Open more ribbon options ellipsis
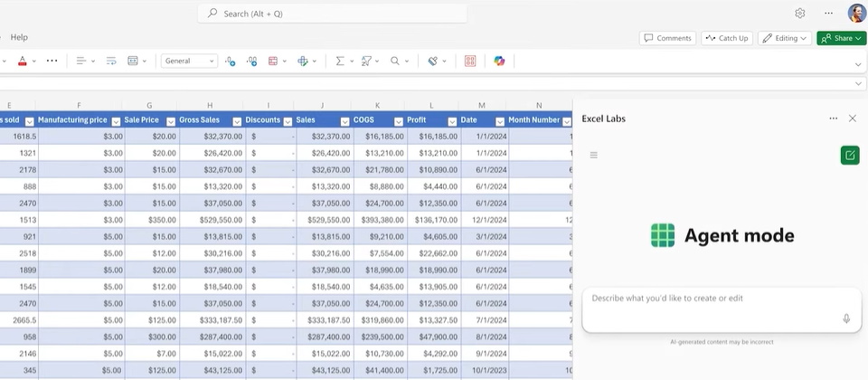This screenshot has height=380, width=868. point(52,61)
